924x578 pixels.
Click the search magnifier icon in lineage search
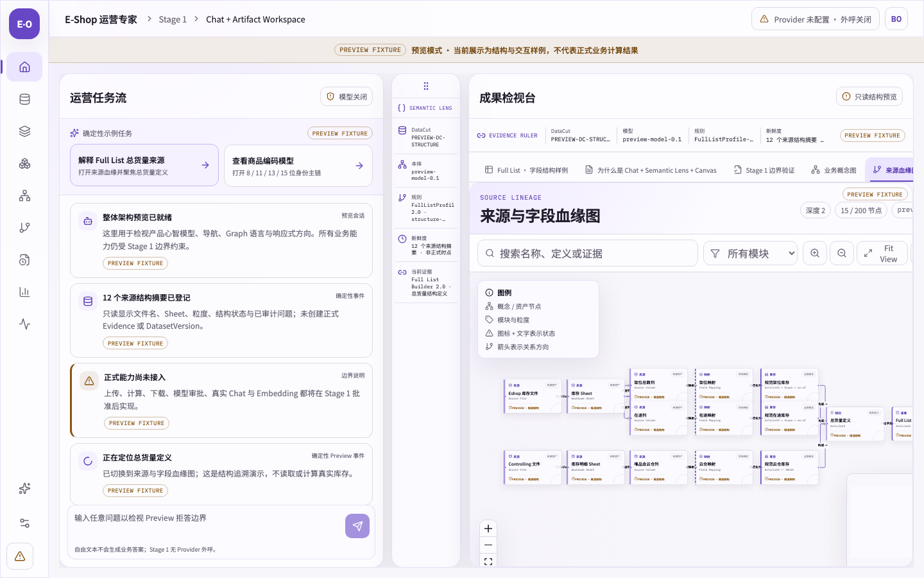pyautogui.click(x=490, y=253)
